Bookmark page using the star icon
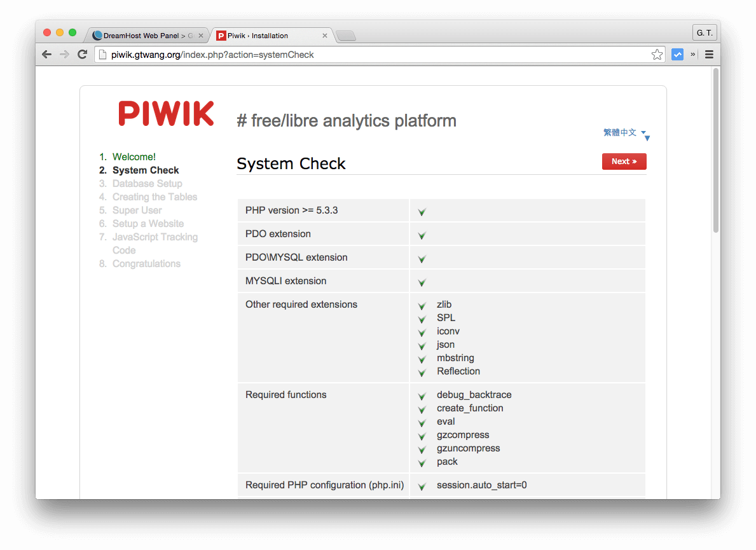 click(x=657, y=55)
